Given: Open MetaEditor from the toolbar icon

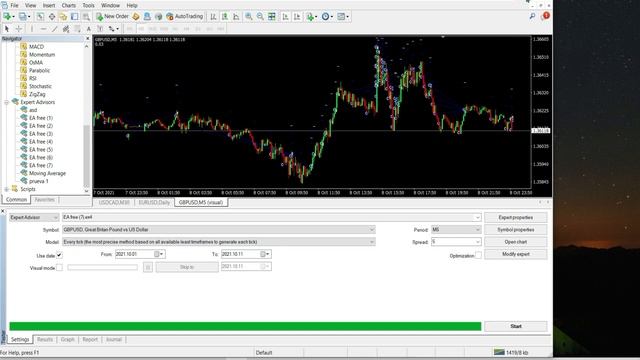Looking at the screenshot, I should coord(136,16).
